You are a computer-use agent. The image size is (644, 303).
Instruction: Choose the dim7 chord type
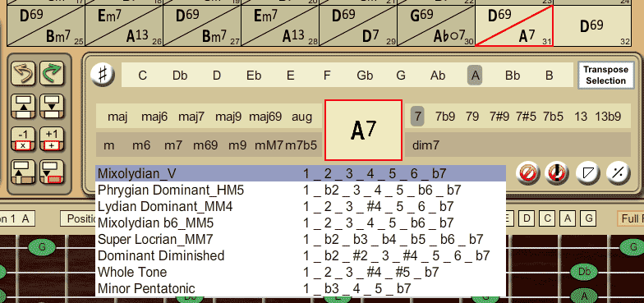pos(425,145)
